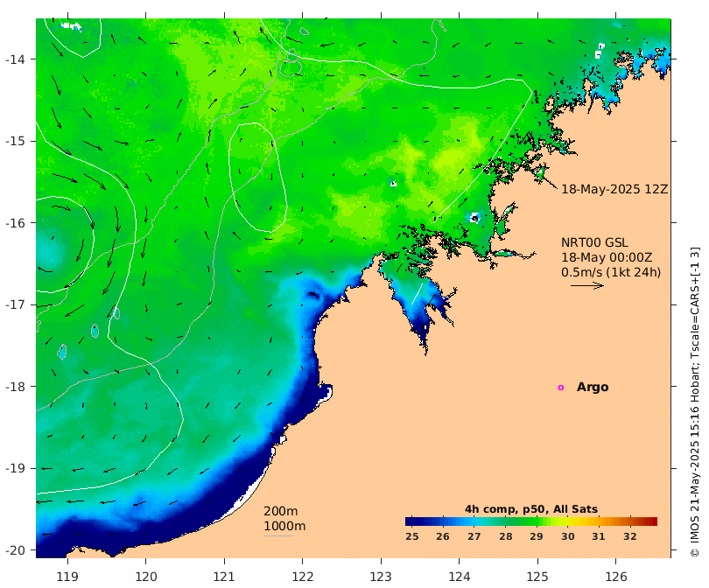Screen dimensions: 709x588
Task: Click the '1000m' contour legend label
Action: (284, 526)
